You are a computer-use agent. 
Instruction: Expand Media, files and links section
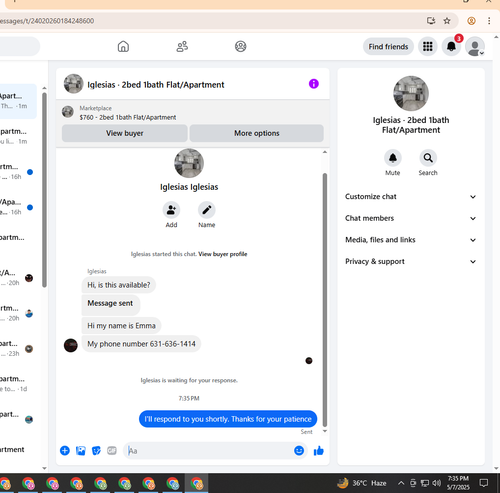(411, 240)
